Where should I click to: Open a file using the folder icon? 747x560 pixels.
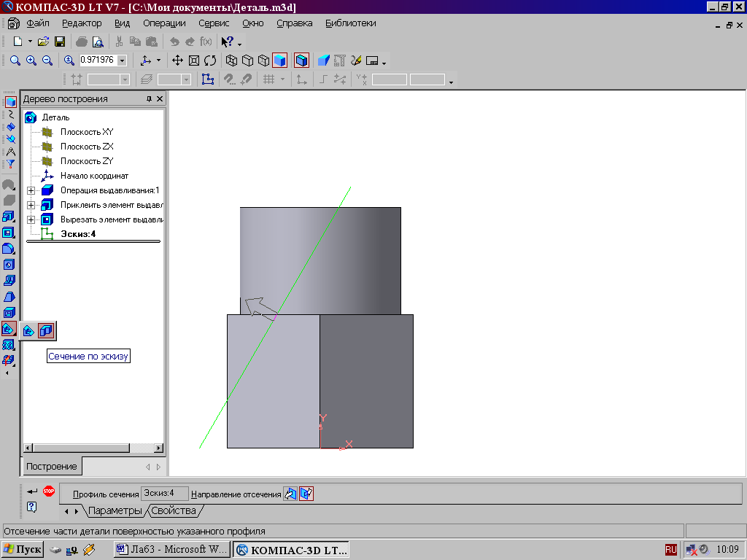[43, 42]
